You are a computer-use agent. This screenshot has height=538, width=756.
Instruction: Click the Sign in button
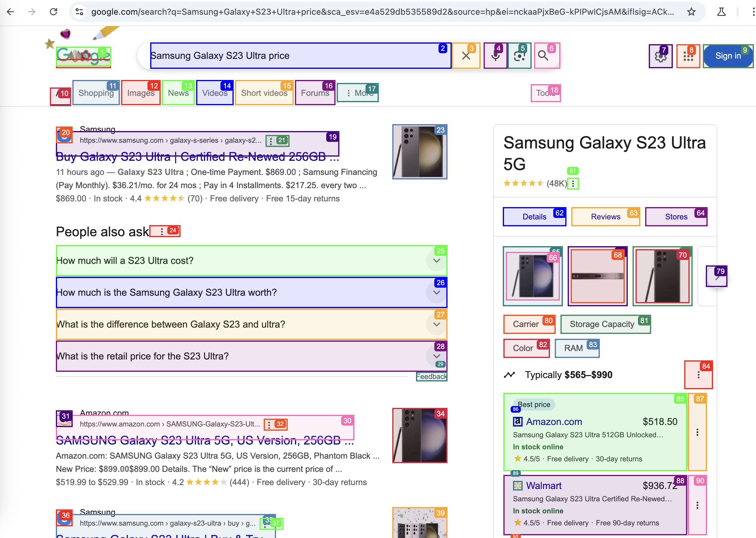pyautogui.click(x=728, y=56)
